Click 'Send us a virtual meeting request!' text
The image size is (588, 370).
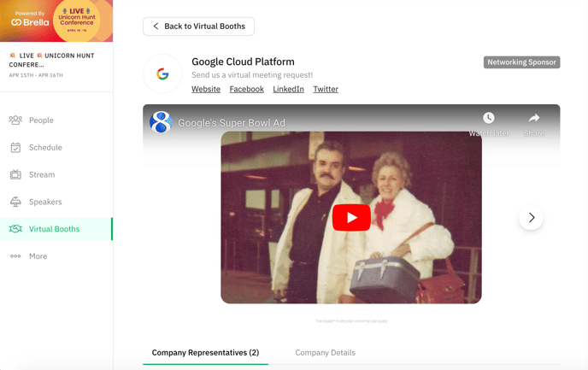pos(252,75)
